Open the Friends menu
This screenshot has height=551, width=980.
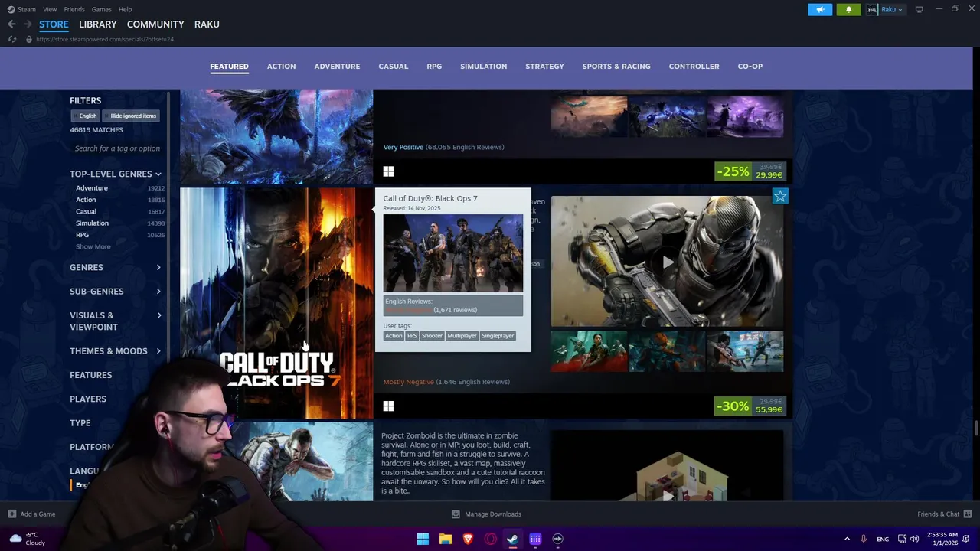[x=74, y=9]
